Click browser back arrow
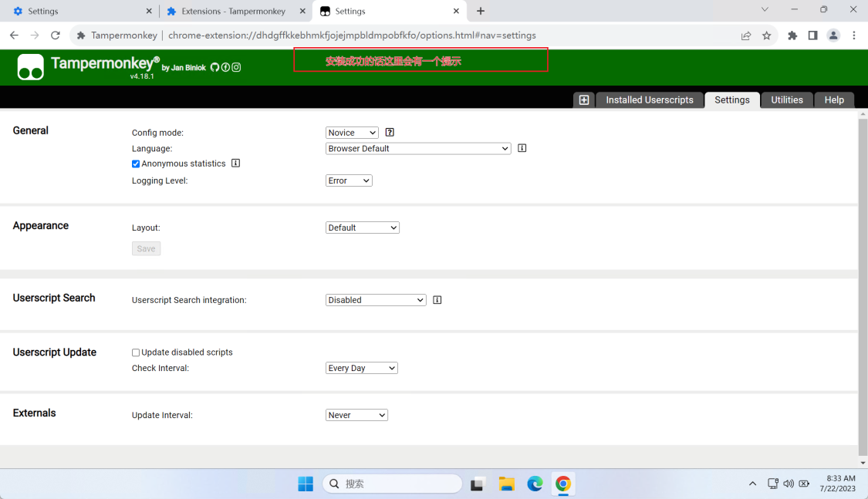 pos(14,35)
